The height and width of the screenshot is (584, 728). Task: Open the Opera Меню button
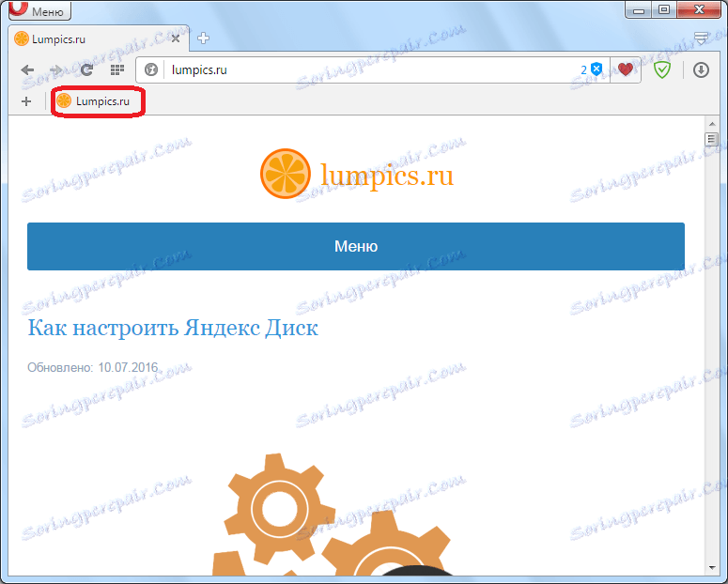point(39,10)
